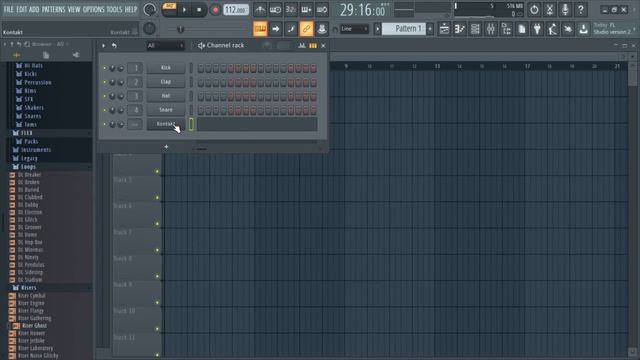Click the song time display 29:16:00
The height and width of the screenshot is (360, 640).
[x=362, y=10]
